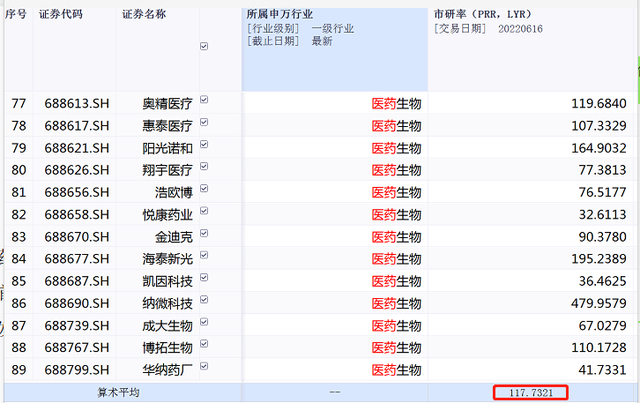Toggle checkbox for 华纳药厂 row
This screenshot has width=640, height=403.
point(204,366)
